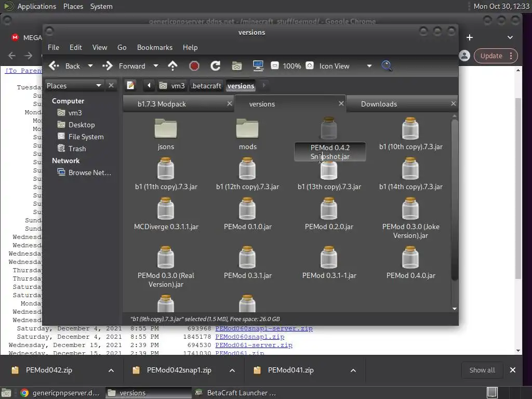The height and width of the screenshot is (399, 532).
Task: Open the Computer toolbar icon
Action: coord(258,66)
